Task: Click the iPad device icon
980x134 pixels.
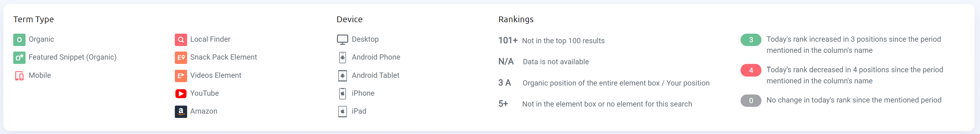Action: click(x=342, y=111)
